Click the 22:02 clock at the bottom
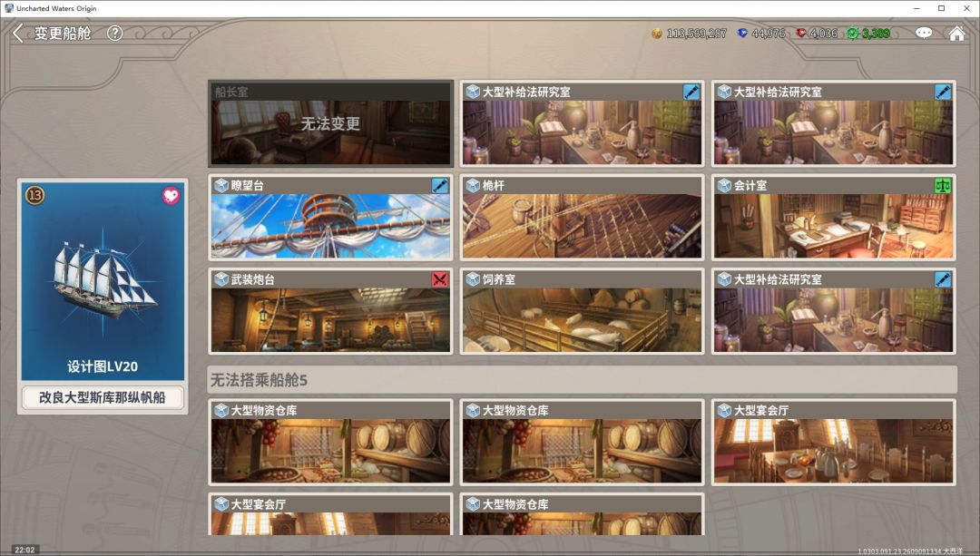The image size is (980, 556). (24, 550)
